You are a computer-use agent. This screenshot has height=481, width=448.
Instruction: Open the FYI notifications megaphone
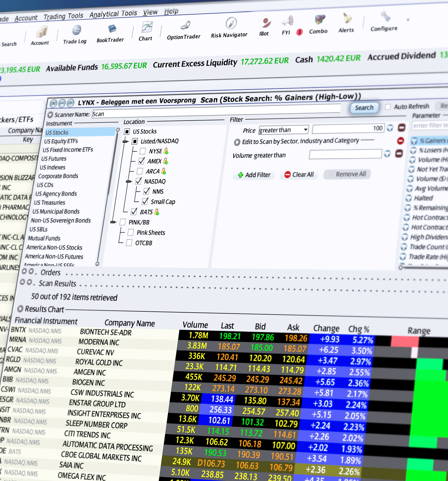tap(287, 26)
